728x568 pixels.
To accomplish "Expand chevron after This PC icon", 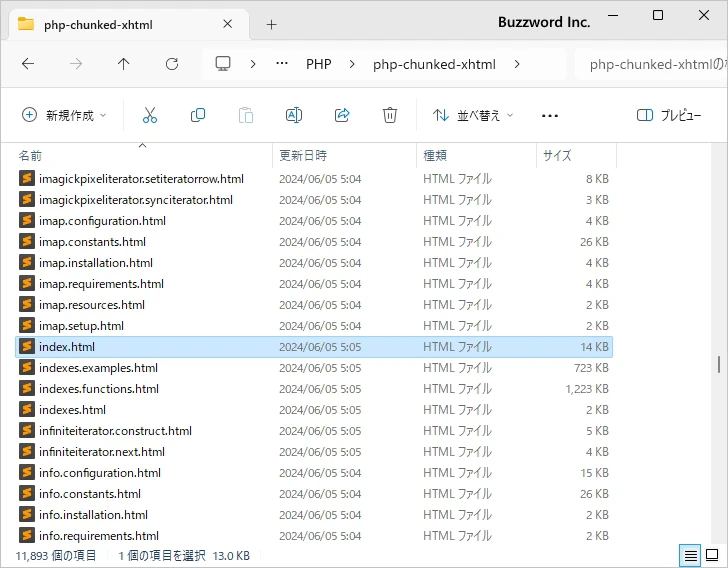I will pyautogui.click(x=253, y=64).
